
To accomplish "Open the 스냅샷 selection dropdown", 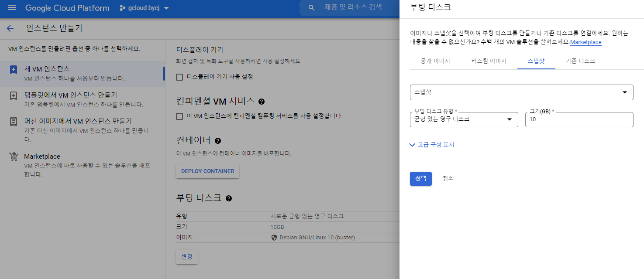I will click(x=521, y=92).
